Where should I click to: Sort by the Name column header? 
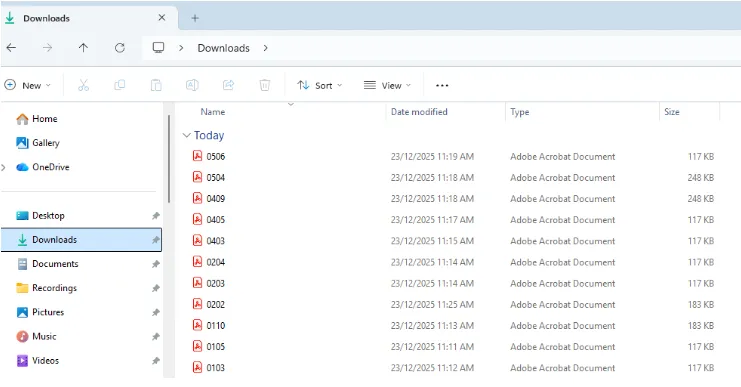[x=213, y=112]
